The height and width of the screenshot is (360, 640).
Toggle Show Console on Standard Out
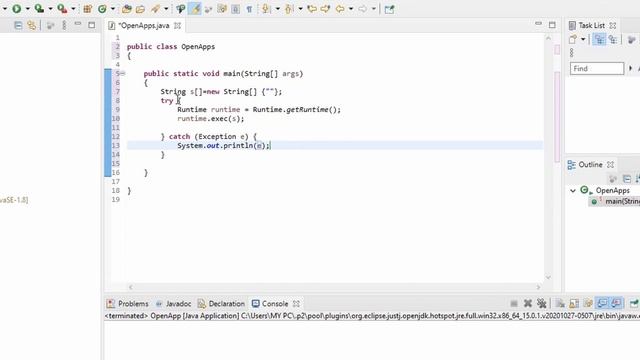pos(602,303)
